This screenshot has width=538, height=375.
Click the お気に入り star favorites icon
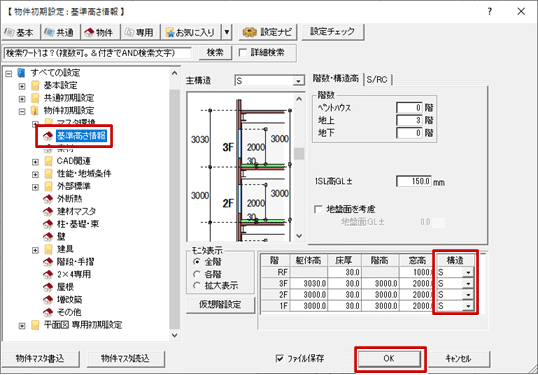pyautogui.click(x=170, y=32)
